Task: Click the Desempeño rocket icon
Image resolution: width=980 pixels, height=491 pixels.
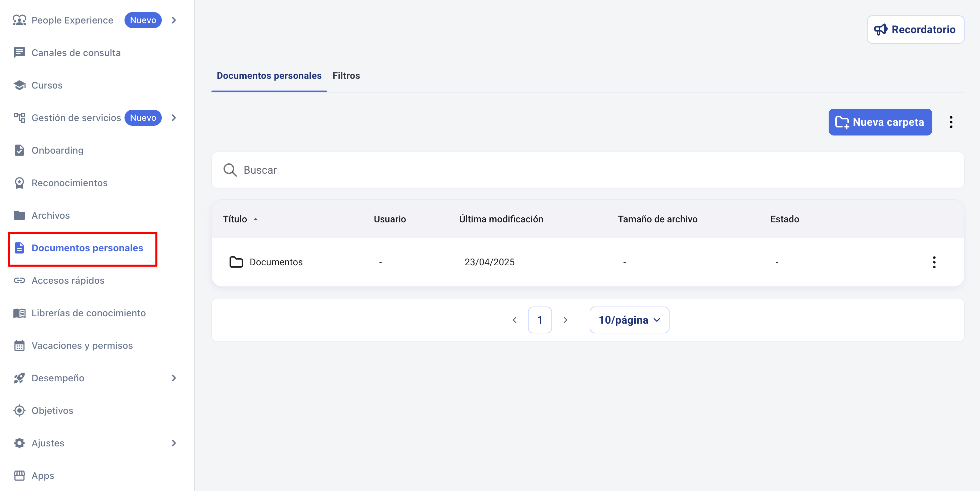Action: [x=19, y=378]
